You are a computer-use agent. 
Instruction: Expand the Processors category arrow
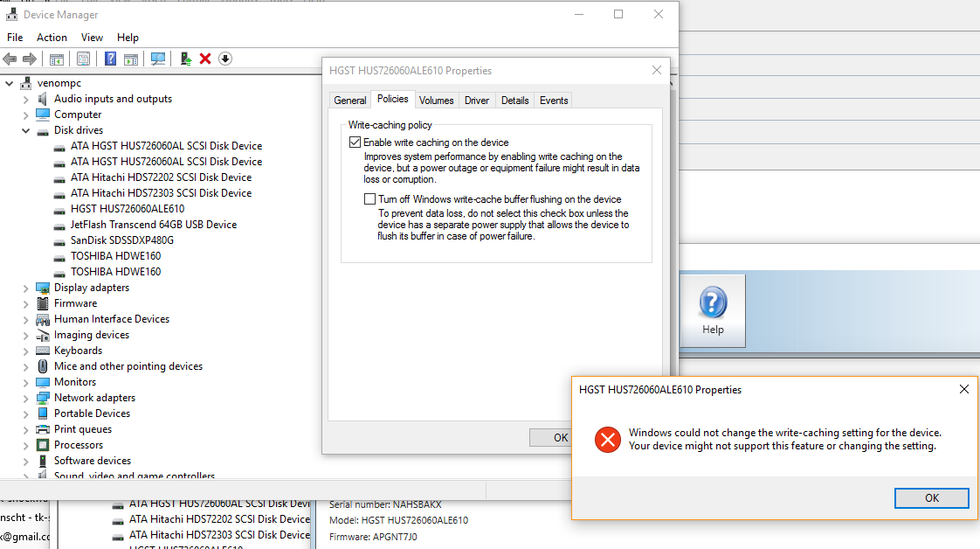pos(25,446)
